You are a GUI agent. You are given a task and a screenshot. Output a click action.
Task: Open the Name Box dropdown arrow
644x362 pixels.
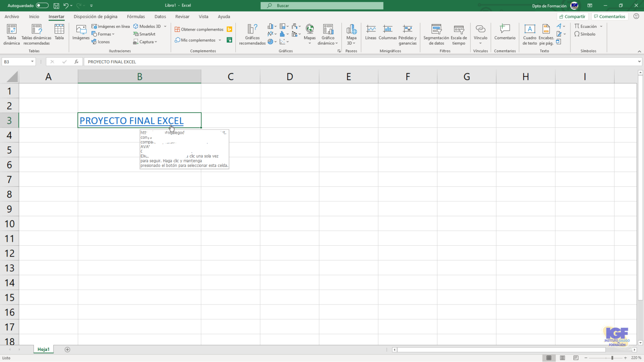click(x=32, y=62)
